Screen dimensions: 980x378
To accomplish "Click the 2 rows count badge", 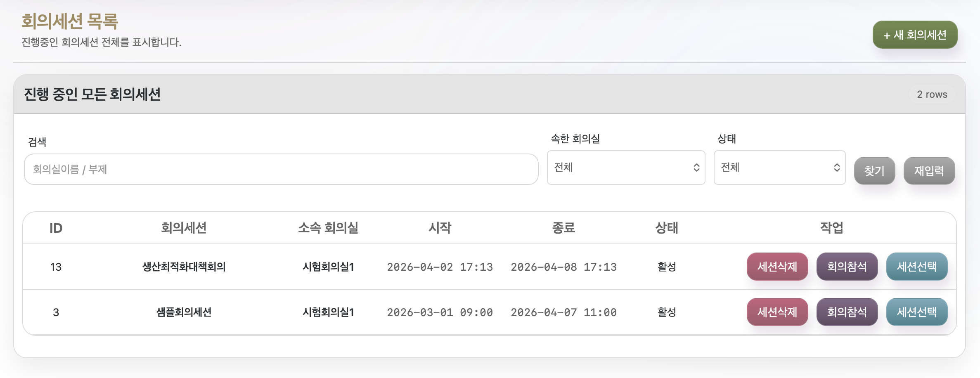I will [x=932, y=94].
